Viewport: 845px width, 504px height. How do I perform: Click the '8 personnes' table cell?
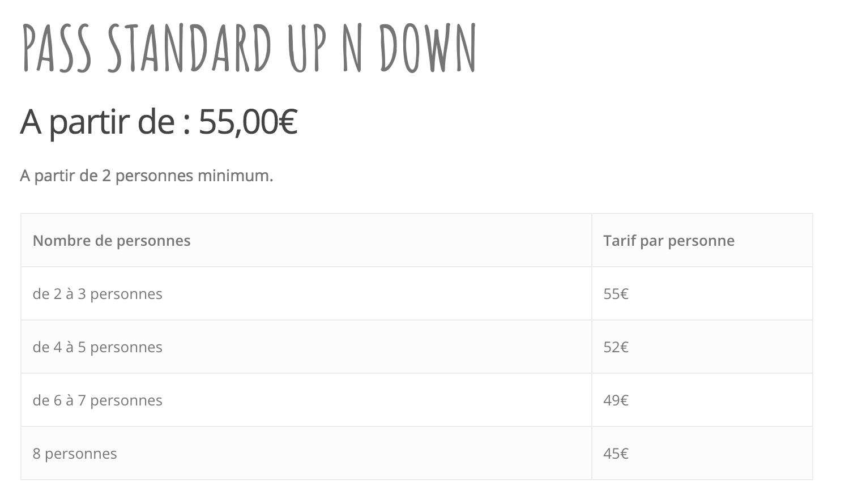pos(306,454)
